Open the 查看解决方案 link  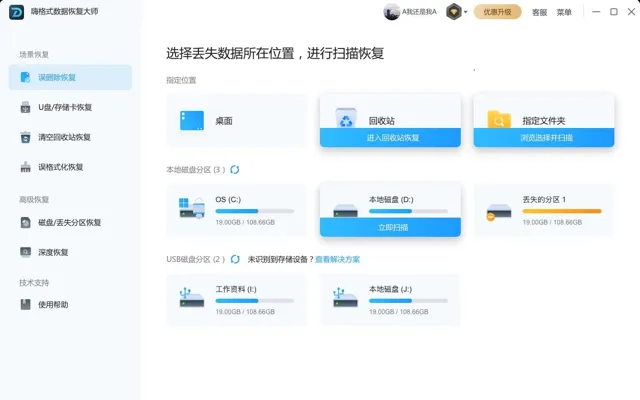[338, 259]
